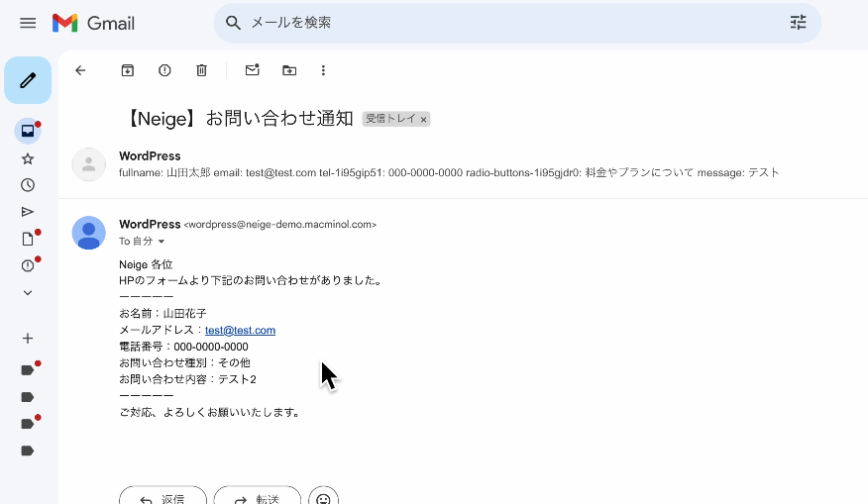Open Drafts document icon in sidebar
The height and width of the screenshot is (504, 868).
[x=28, y=239]
